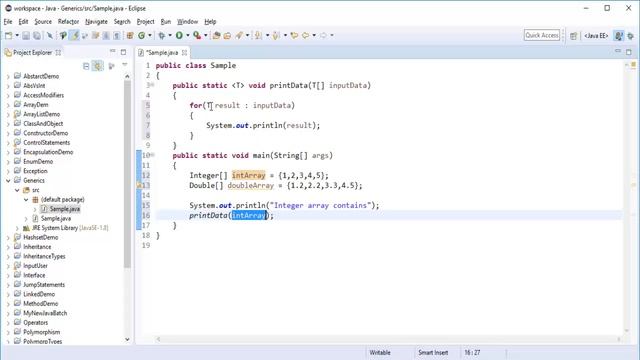This screenshot has width=640, height=360.
Task: Minimize the Project Explorer view
Action: point(113,51)
